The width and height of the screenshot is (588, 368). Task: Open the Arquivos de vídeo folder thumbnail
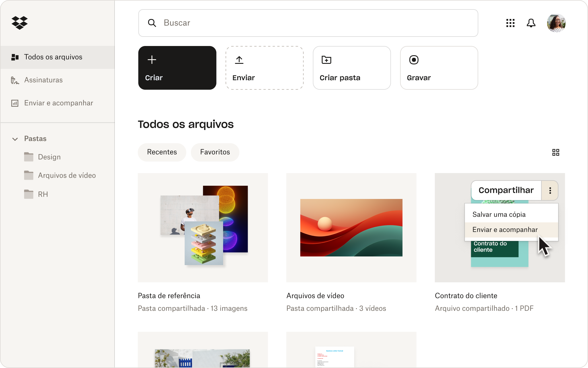(x=351, y=228)
